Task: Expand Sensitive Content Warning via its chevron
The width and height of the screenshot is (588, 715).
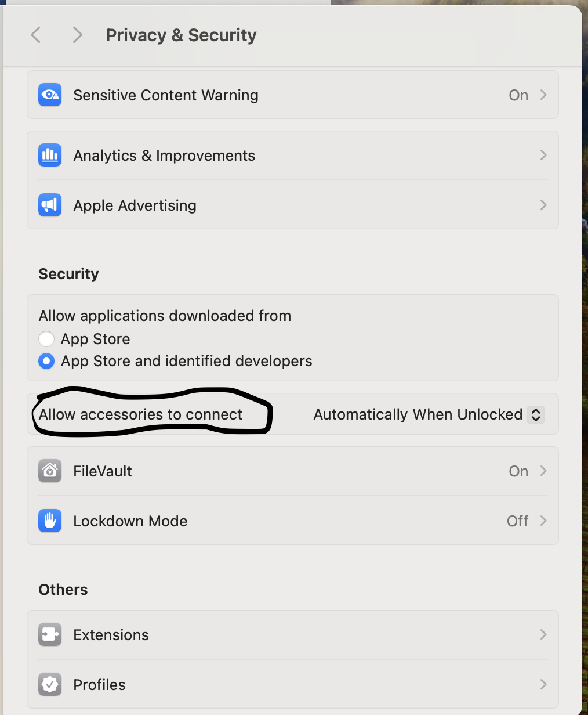Action: coord(543,95)
